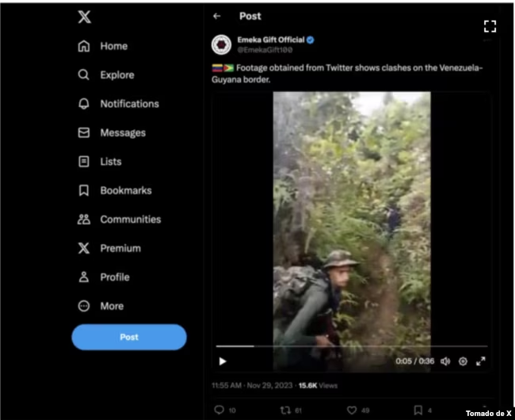Click the X logo in sidebar
The height and width of the screenshot is (420, 515).
[84, 17]
